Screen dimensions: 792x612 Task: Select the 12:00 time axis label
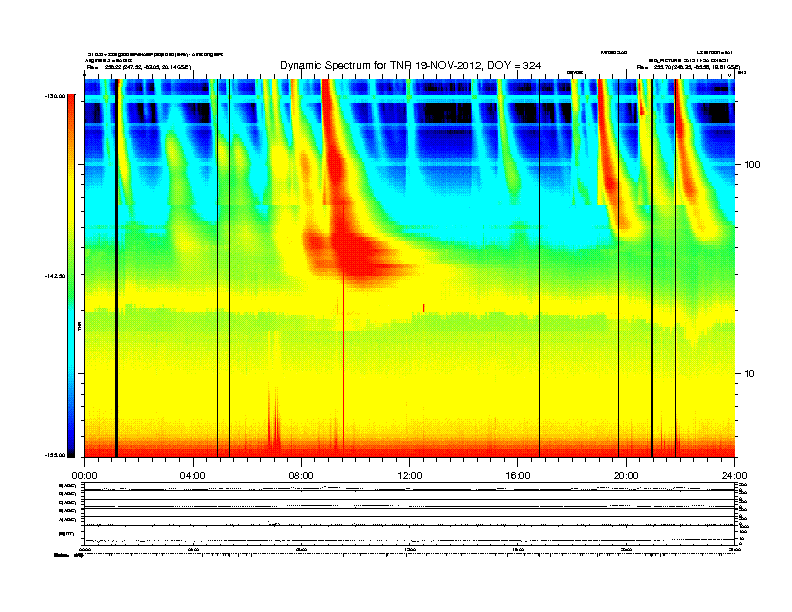410,475
